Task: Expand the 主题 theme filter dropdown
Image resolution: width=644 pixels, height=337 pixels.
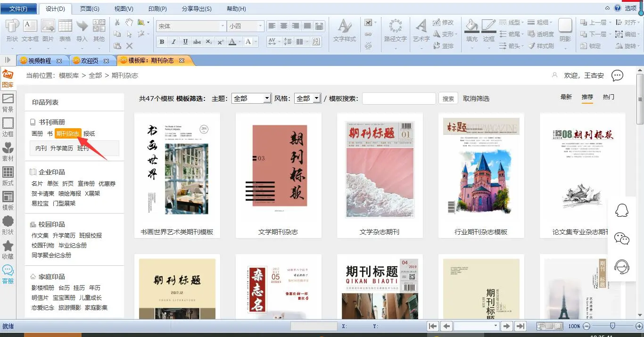Action: [x=267, y=99]
